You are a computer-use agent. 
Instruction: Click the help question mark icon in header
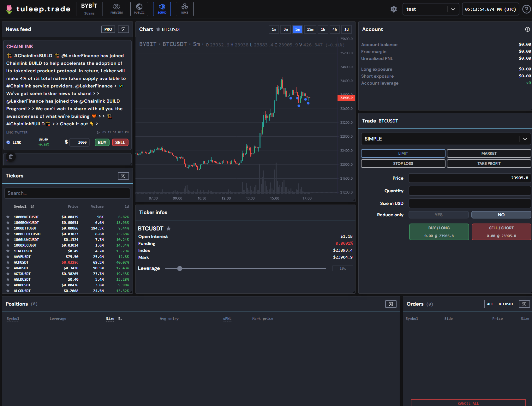[526, 9]
